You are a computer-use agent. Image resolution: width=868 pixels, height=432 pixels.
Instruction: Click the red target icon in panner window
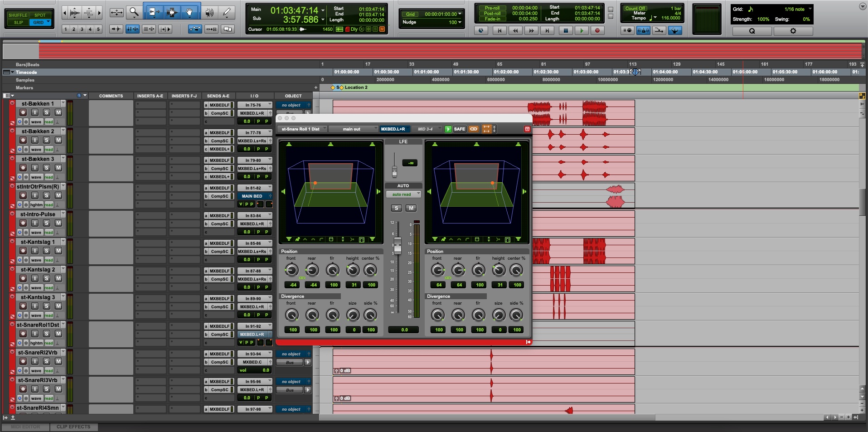pos(527,129)
